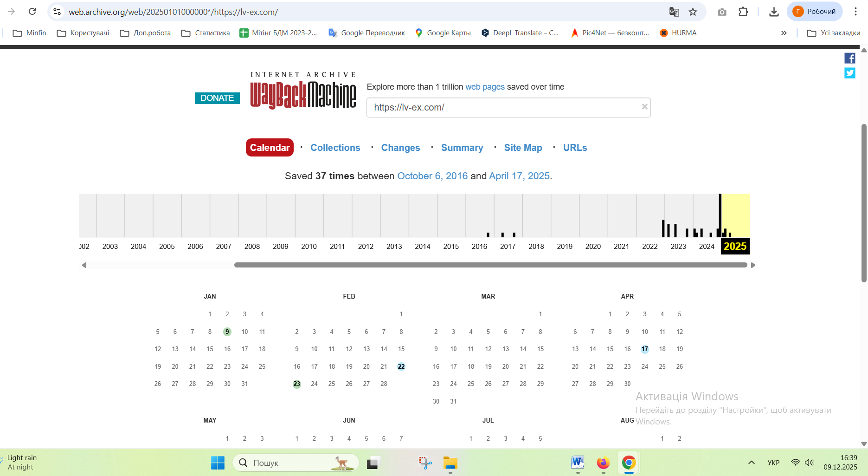
Task: Open Microsoft Word from taskbar
Action: click(x=578, y=463)
